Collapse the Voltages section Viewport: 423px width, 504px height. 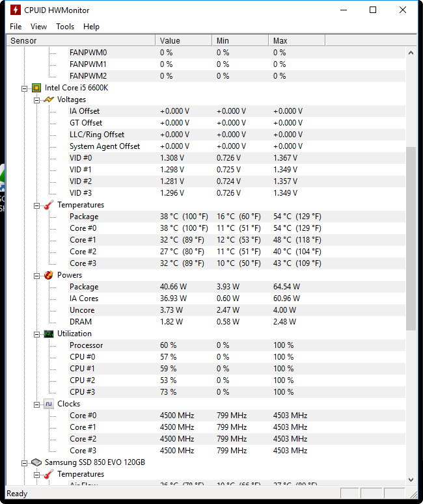(x=36, y=100)
